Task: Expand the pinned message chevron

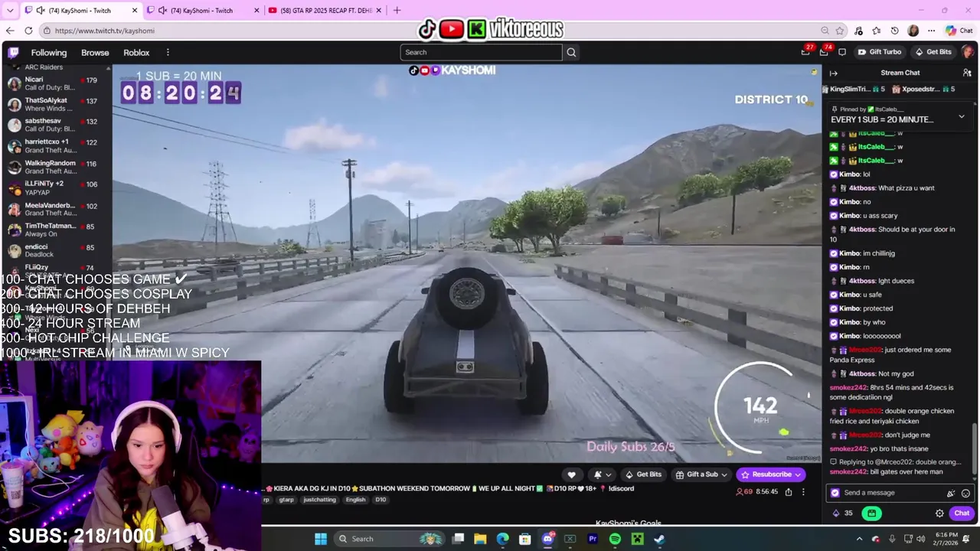Action: pos(962,117)
